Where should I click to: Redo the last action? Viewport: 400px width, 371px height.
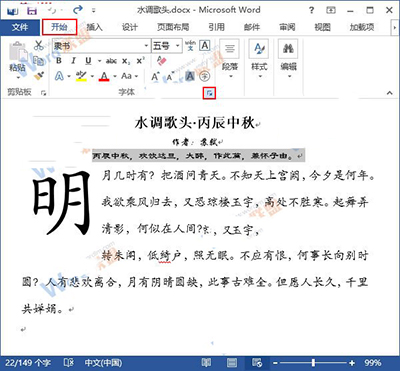78,10
